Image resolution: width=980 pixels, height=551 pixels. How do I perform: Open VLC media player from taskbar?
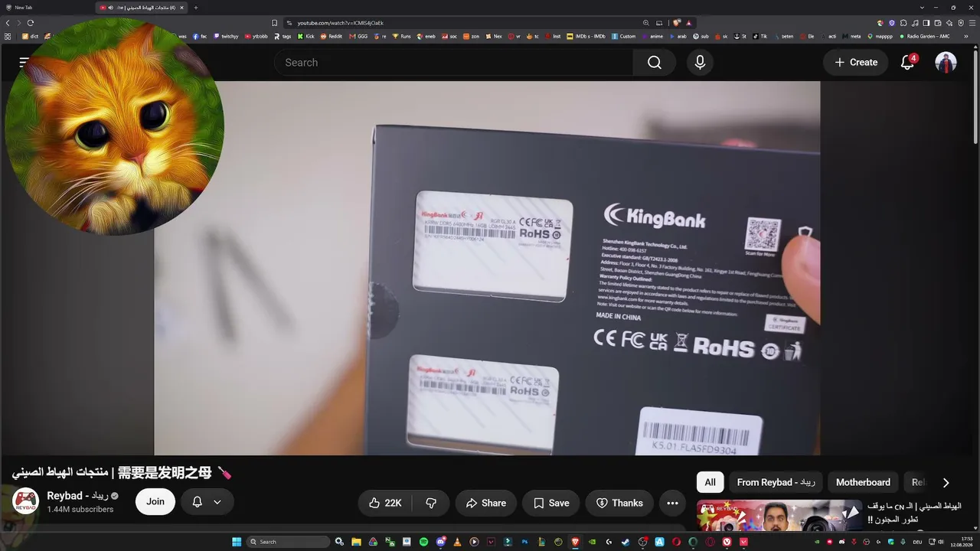click(x=457, y=542)
